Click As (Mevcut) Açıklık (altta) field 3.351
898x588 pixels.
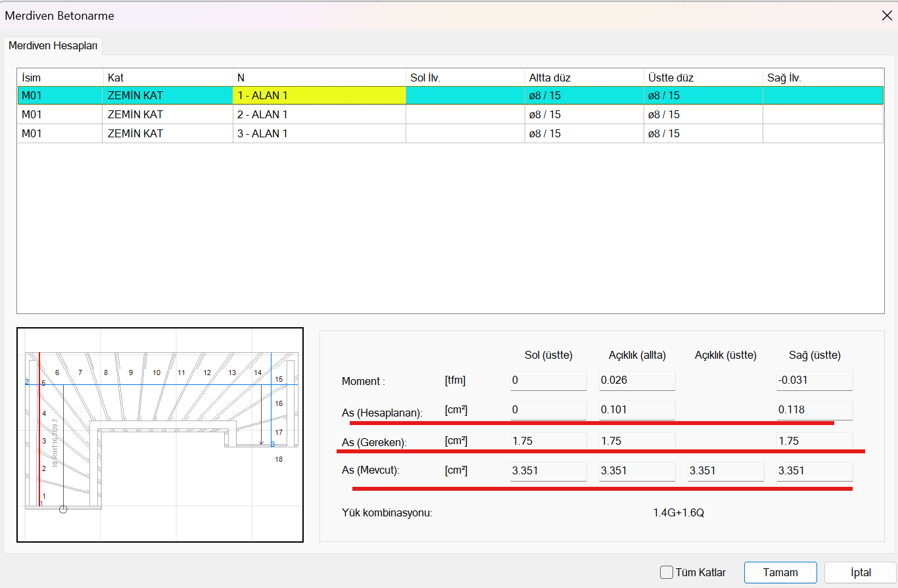pos(637,471)
